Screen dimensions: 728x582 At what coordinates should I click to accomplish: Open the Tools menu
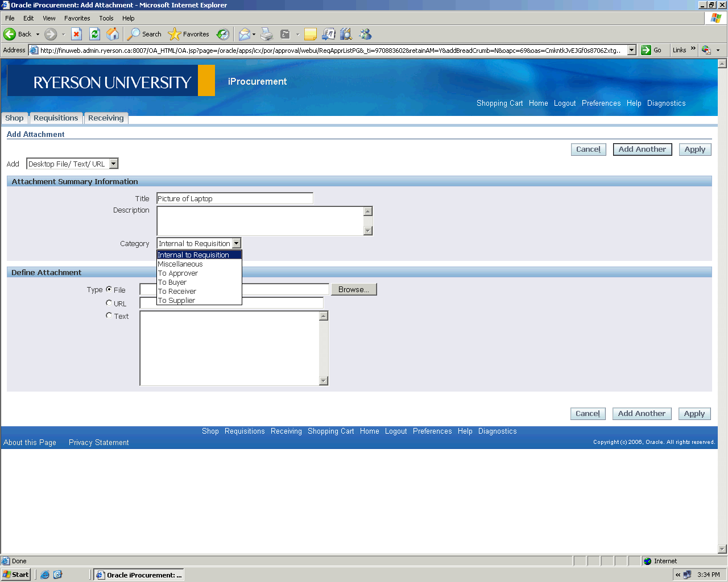point(106,18)
